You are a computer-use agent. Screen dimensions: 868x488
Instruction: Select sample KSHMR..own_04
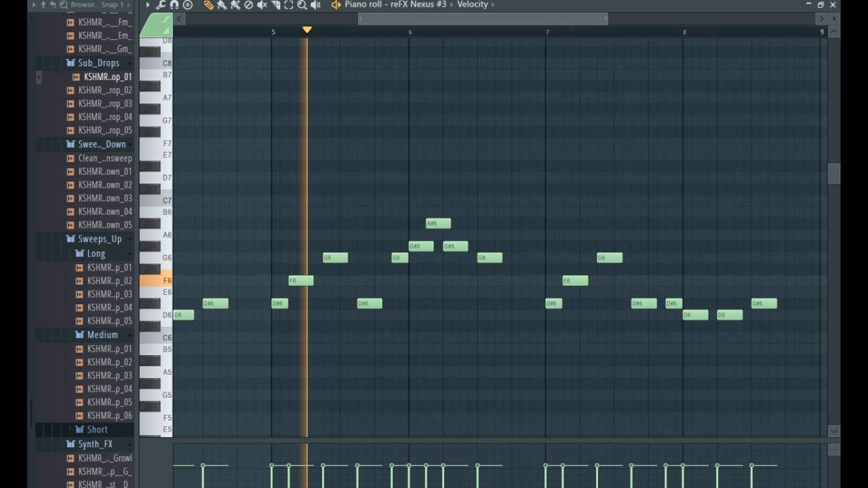pyautogui.click(x=105, y=211)
